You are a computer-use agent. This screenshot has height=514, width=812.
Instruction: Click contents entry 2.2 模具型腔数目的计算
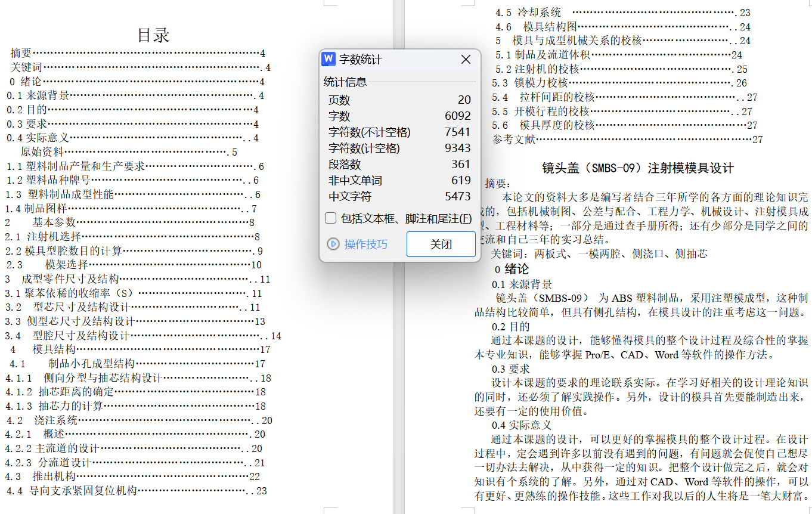tap(134, 251)
